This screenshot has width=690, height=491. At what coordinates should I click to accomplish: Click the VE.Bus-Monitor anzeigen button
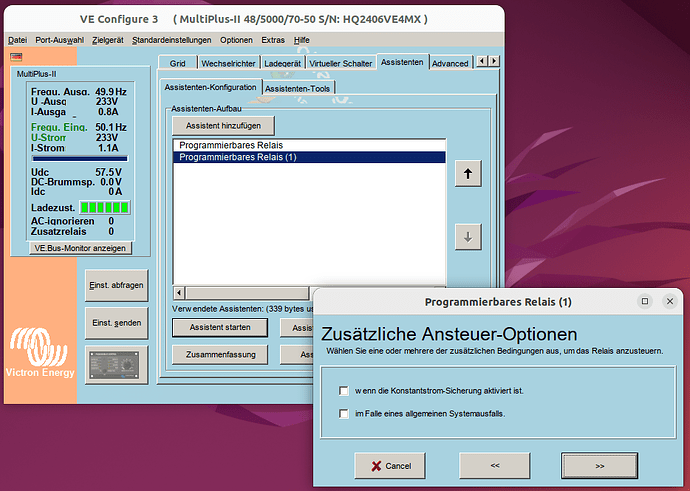coord(80,248)
